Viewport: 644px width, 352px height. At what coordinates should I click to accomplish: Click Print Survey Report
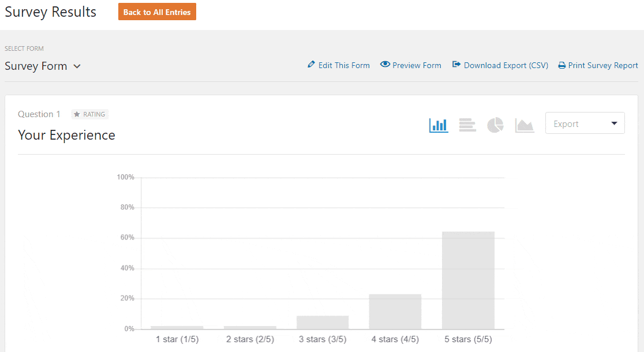click(603, 65)
